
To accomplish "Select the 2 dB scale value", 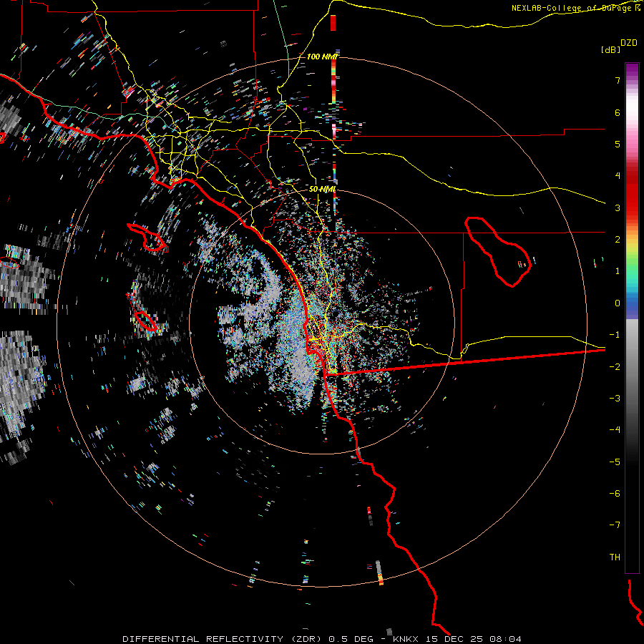I will pos(618,240).
